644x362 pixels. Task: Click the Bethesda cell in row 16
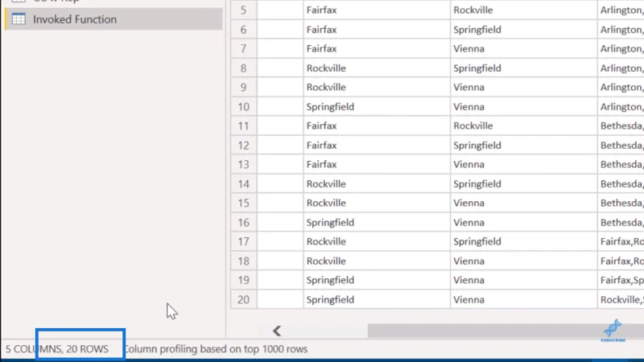pos(621,223)
